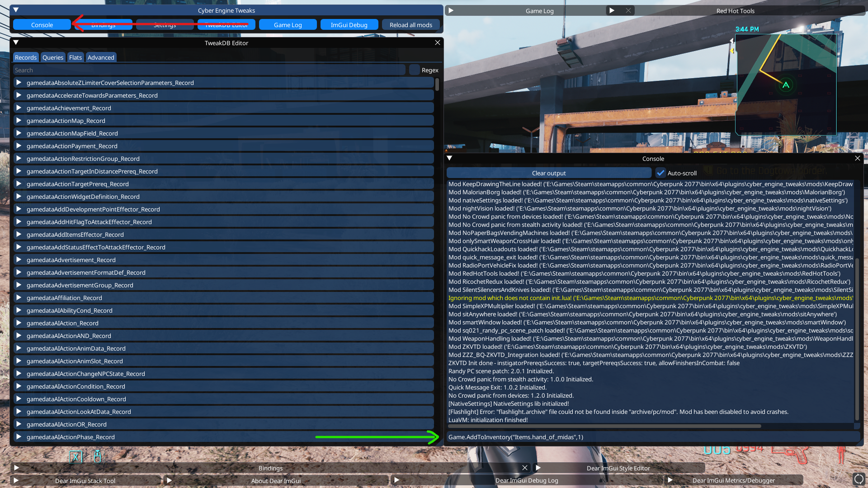Switch to the Flats tab
The image size is (868, 488).
(75, 57)
